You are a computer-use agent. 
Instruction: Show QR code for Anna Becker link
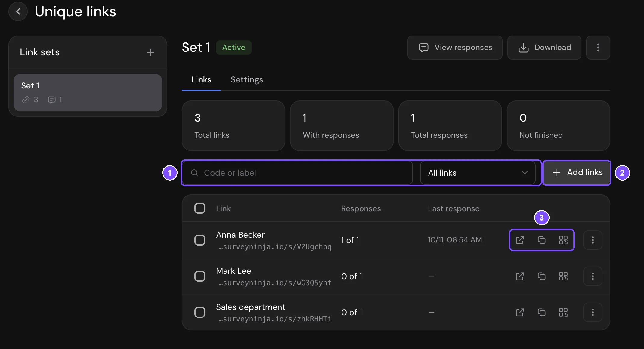(x=563, y=240)
